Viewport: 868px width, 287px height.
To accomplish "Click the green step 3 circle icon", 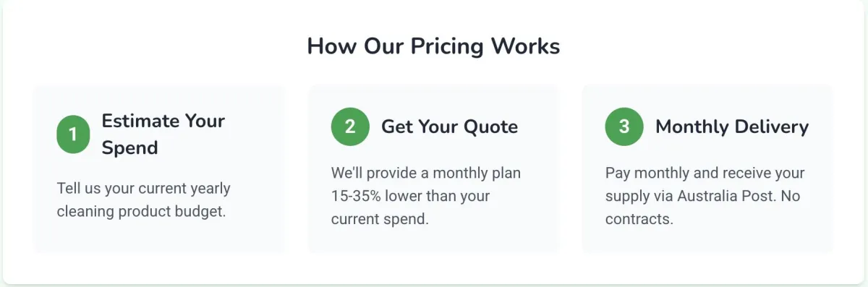I will click(624, 127).
